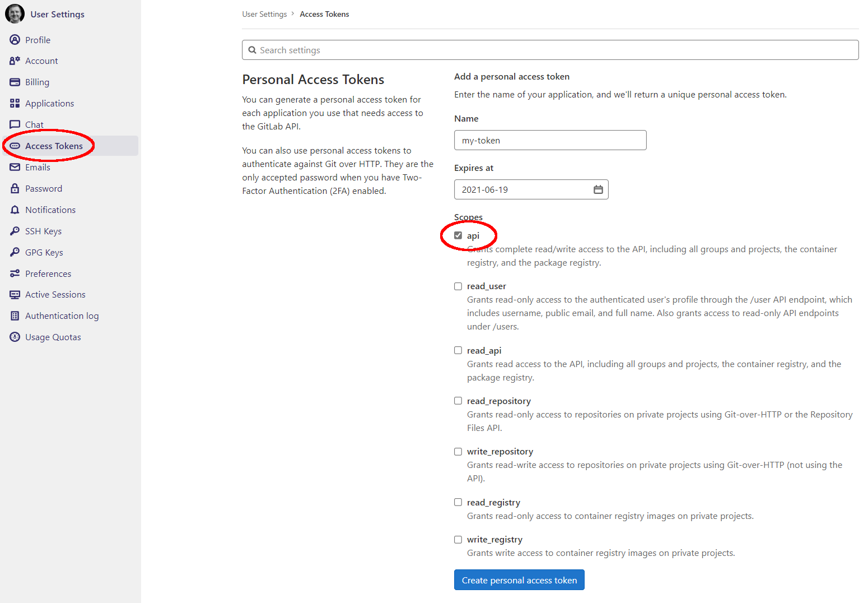The image size is (868, 603).
Task: Check the write_repository scope
Action: click(x=458, y=451)
